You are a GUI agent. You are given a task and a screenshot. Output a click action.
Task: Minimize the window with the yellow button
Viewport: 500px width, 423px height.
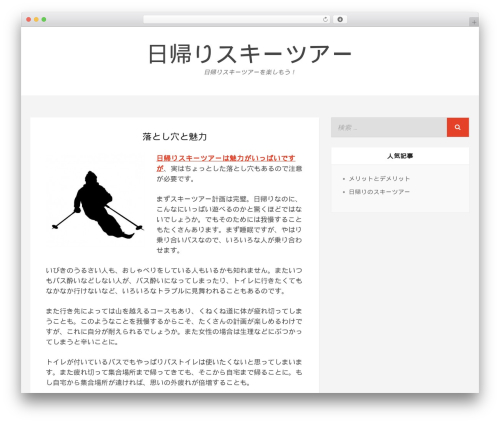click(x=36, y=20)
